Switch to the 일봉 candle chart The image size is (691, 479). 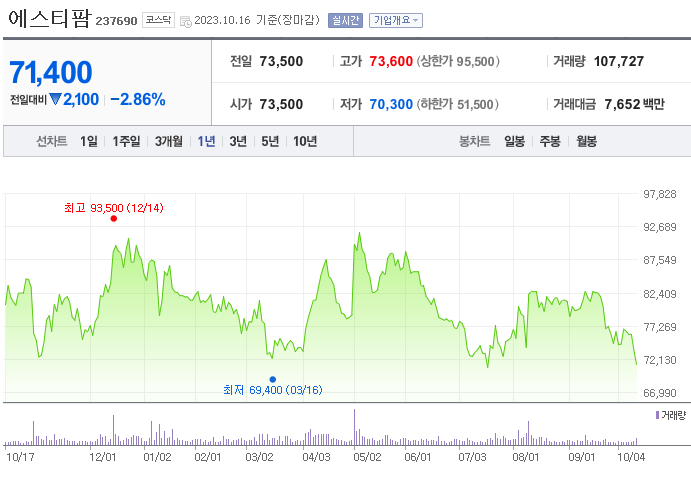[514, 141]
